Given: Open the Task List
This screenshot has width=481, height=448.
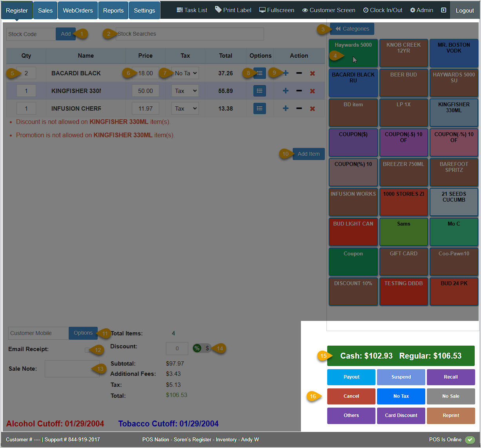Looking at the screenshot, I should coord(191,10).
